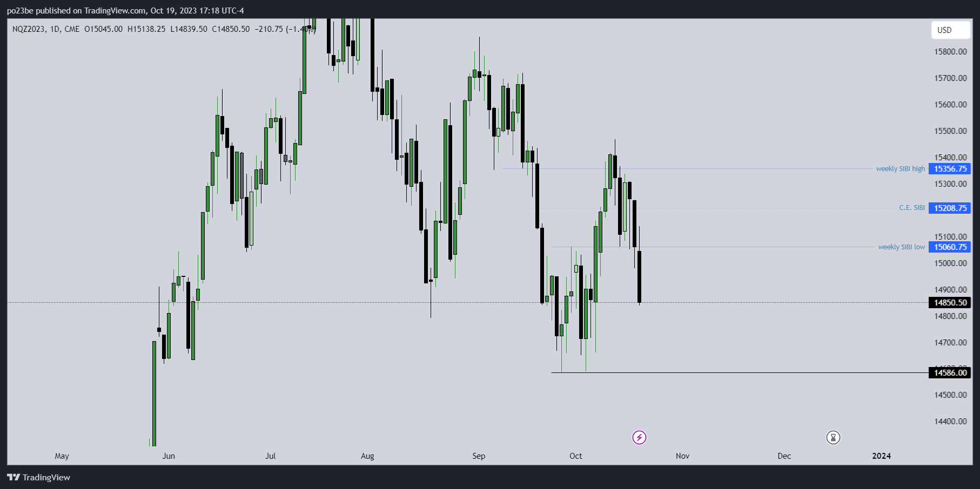Click the purple lightning event icon
The height and width of the screenshot is (489, 980).
[x=639, y=437]
